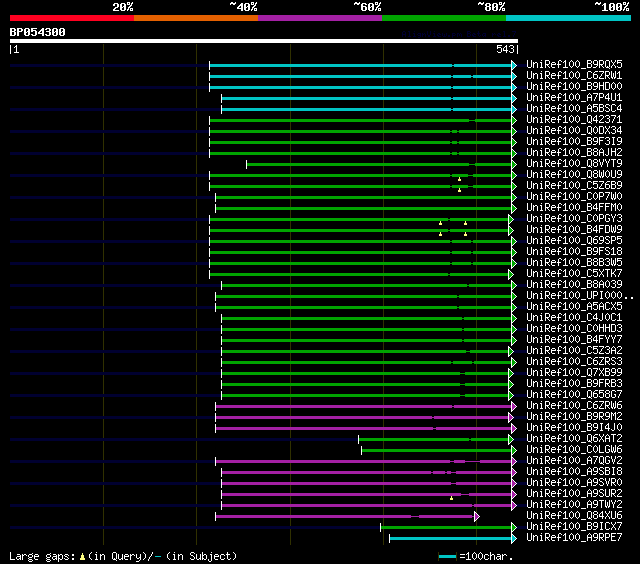640x564 pixels.
Task: Click the orange ~40% identity legend bar
Action: (196, 18)
